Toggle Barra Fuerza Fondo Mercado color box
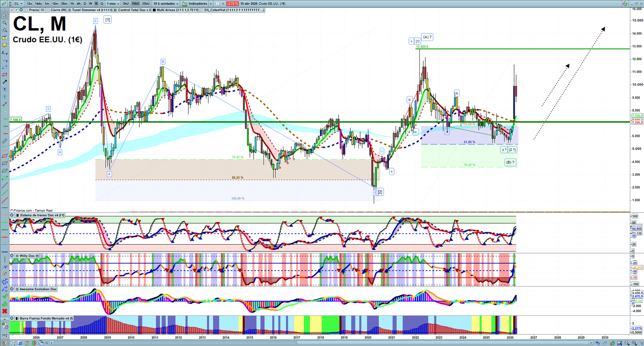This screenshot has height=346, width=644. [17, 318]
